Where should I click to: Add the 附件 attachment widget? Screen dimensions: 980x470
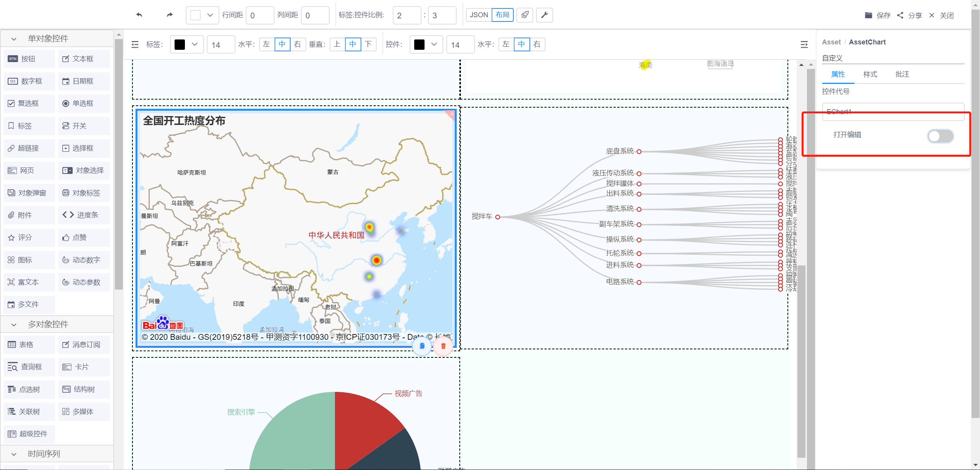(29, 215)
